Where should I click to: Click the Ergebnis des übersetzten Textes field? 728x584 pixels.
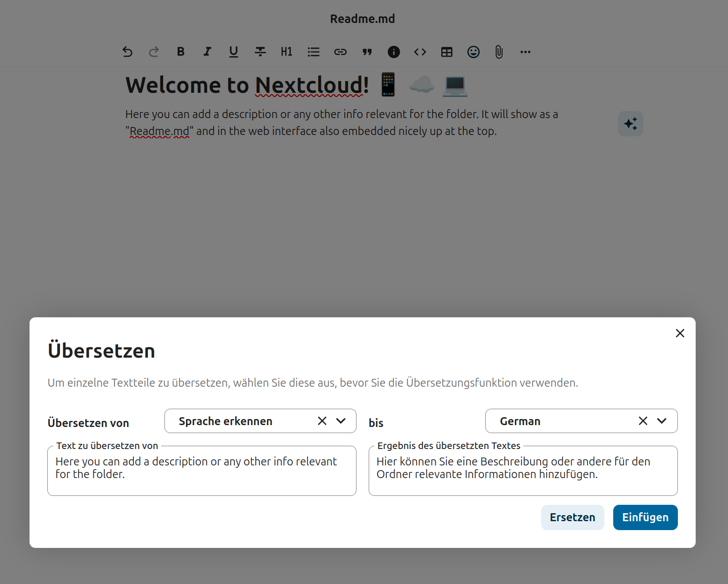[523, 471]
